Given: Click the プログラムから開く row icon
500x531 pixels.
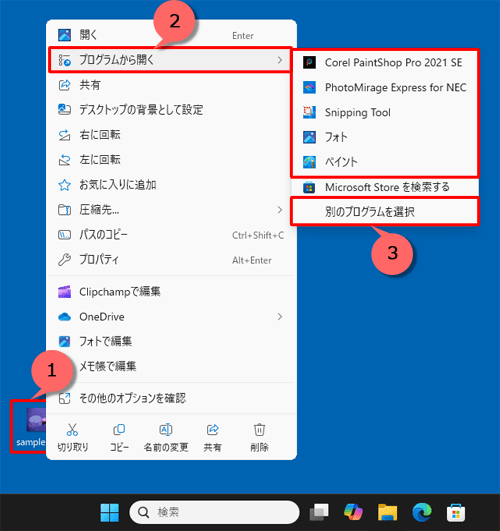Looking at the screenshot, I should tap(64, 60).
